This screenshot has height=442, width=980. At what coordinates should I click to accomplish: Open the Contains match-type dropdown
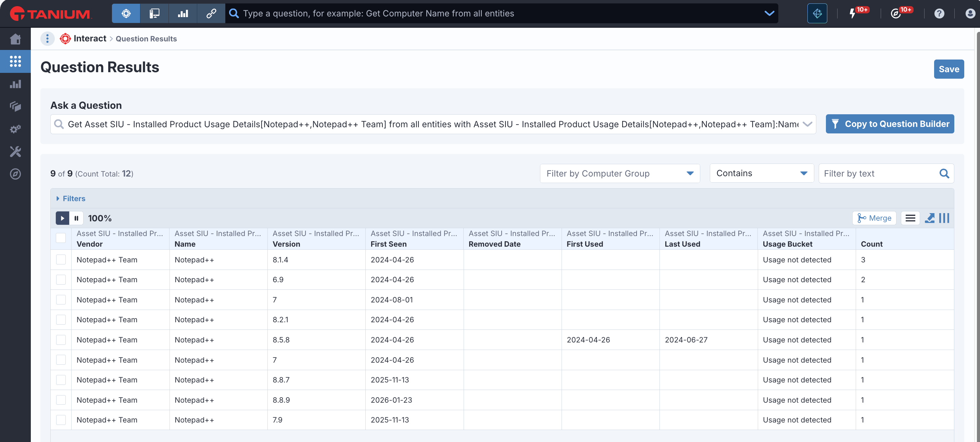762,173
